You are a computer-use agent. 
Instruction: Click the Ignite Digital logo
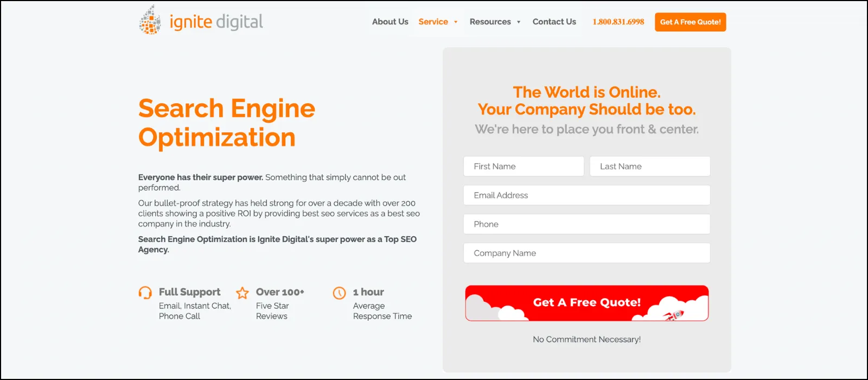click(201, 20)
